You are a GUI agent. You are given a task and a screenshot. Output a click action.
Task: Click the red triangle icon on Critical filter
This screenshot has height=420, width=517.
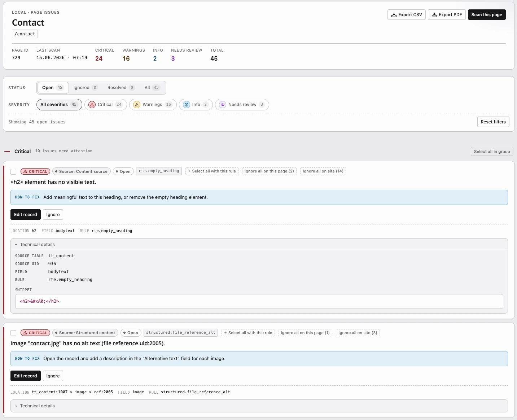[92, 105]
